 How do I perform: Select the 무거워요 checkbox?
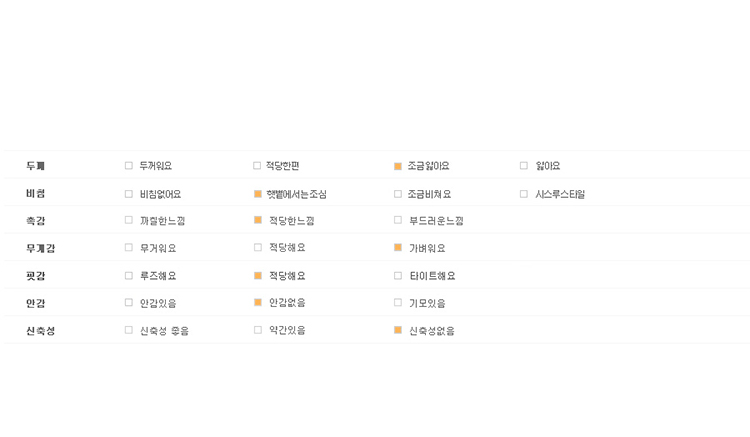click(129, 247)
